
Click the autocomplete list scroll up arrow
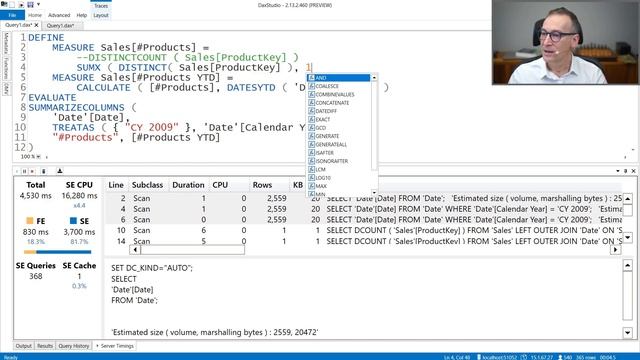374,78
